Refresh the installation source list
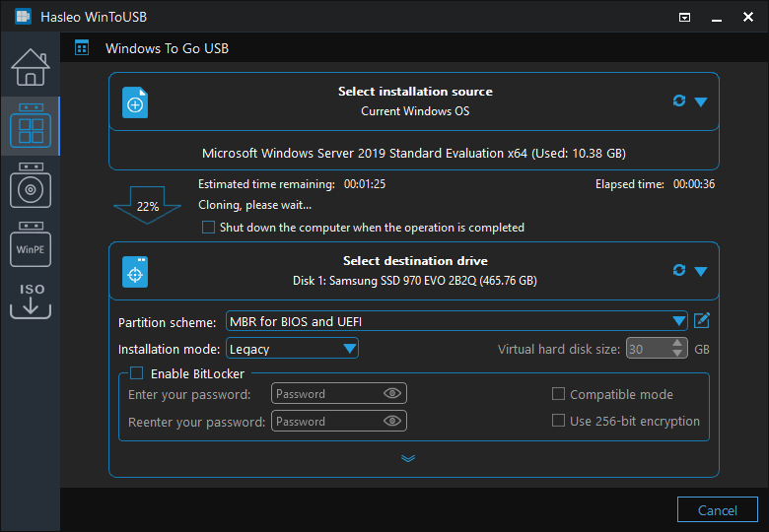 [x=678, y=100]
